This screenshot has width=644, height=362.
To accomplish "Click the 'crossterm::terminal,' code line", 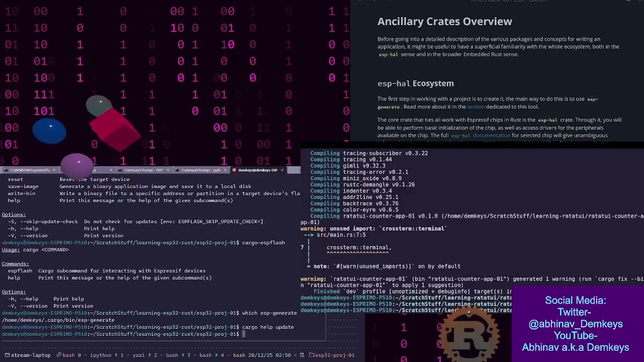I will (359, 247).
